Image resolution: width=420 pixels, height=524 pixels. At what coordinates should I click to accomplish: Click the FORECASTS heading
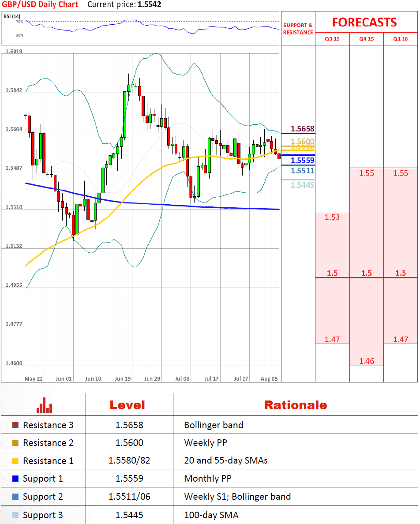point(364,22)
